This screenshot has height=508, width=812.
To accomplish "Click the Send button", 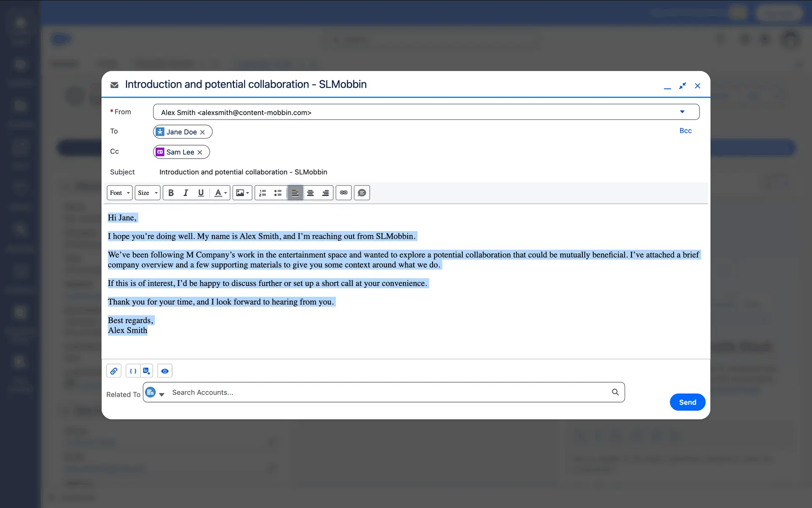I will [687, 402].
